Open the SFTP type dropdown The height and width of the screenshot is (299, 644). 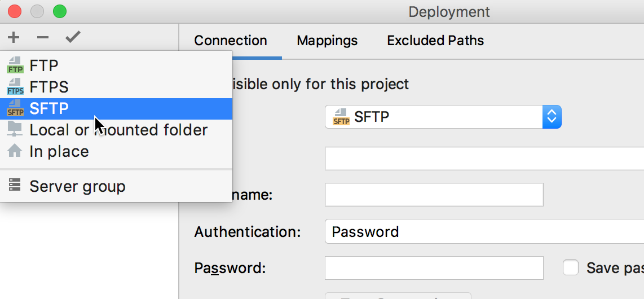[443, 117]
